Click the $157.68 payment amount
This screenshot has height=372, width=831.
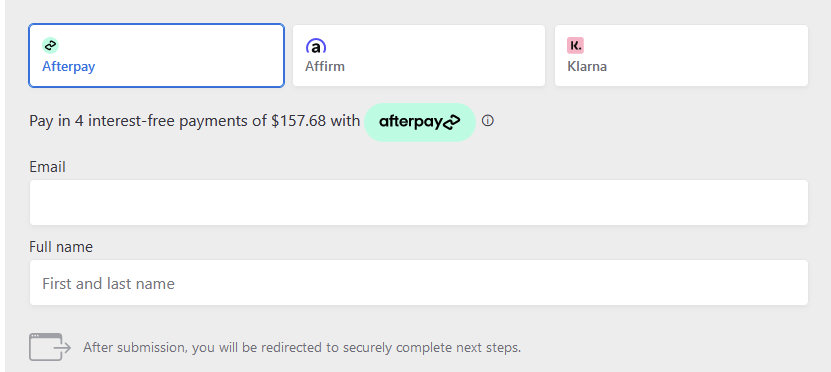click(x=298, y=121)
